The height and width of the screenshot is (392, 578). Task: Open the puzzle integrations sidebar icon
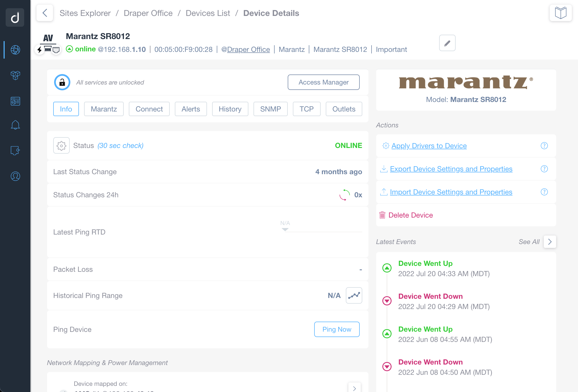pyautogui.click(x=15, y=151)
